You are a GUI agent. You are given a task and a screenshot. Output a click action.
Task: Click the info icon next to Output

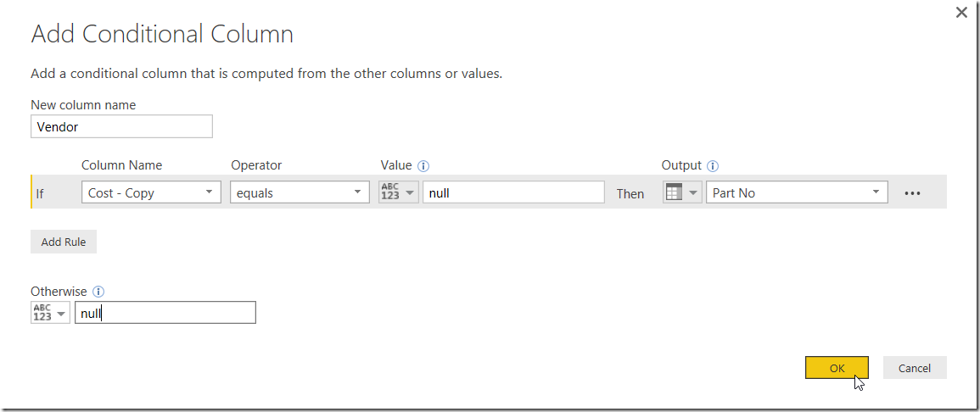click(713, 166)
